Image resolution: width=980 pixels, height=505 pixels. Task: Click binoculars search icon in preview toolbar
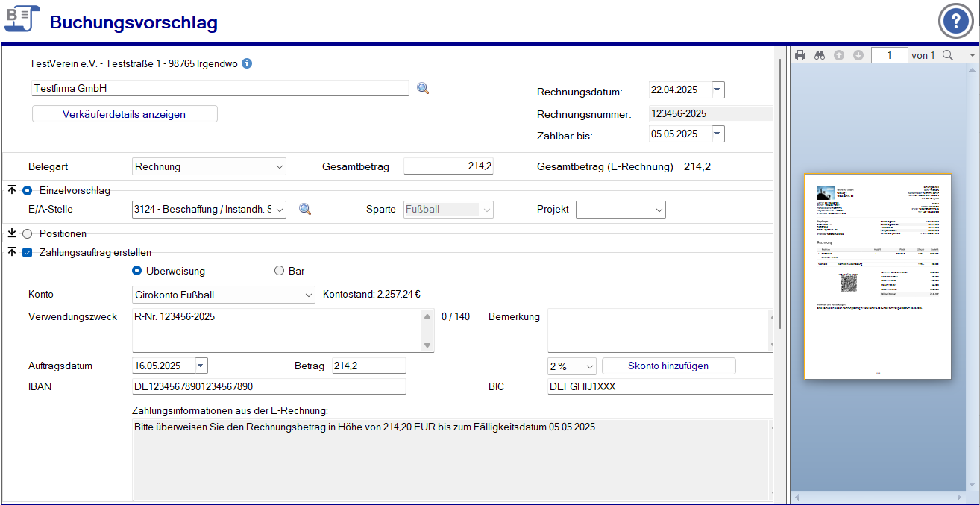(819, 55)
